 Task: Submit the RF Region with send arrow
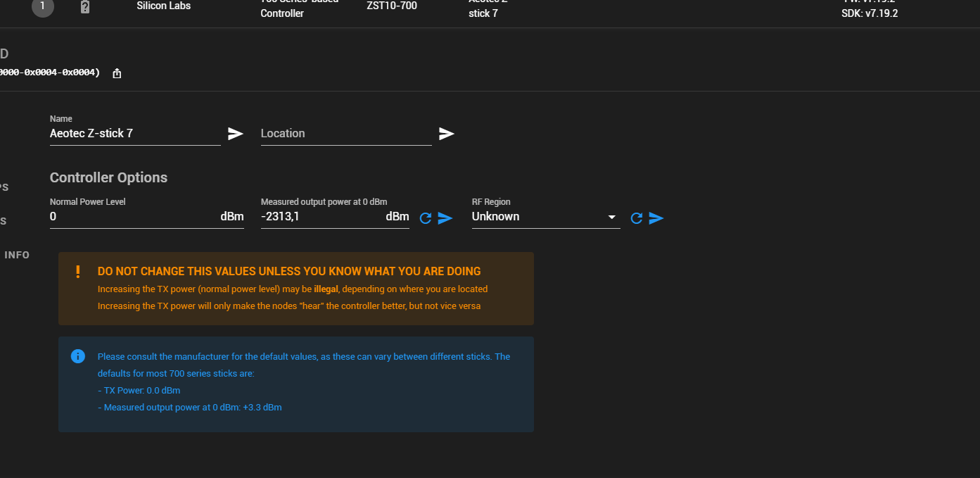tap(656, 218)
